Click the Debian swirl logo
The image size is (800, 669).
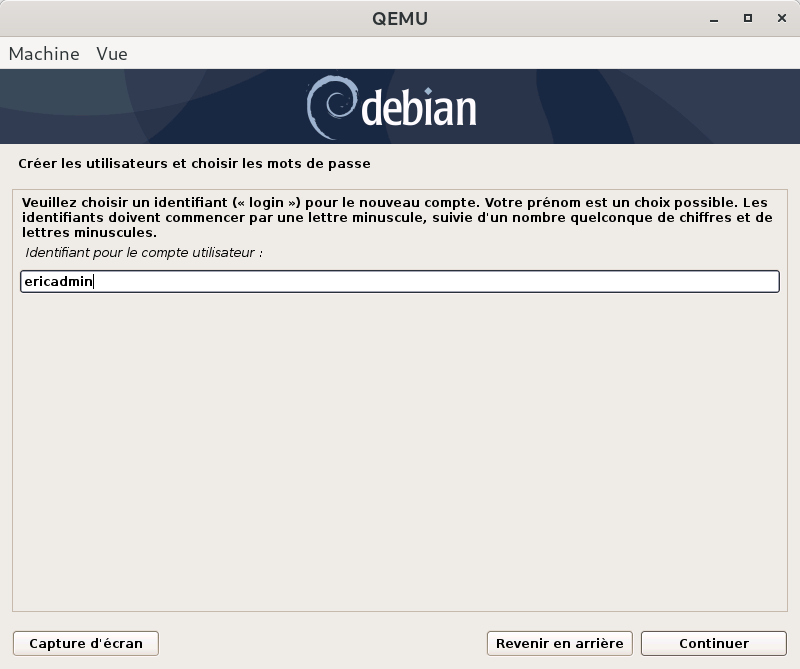(330, 108)
